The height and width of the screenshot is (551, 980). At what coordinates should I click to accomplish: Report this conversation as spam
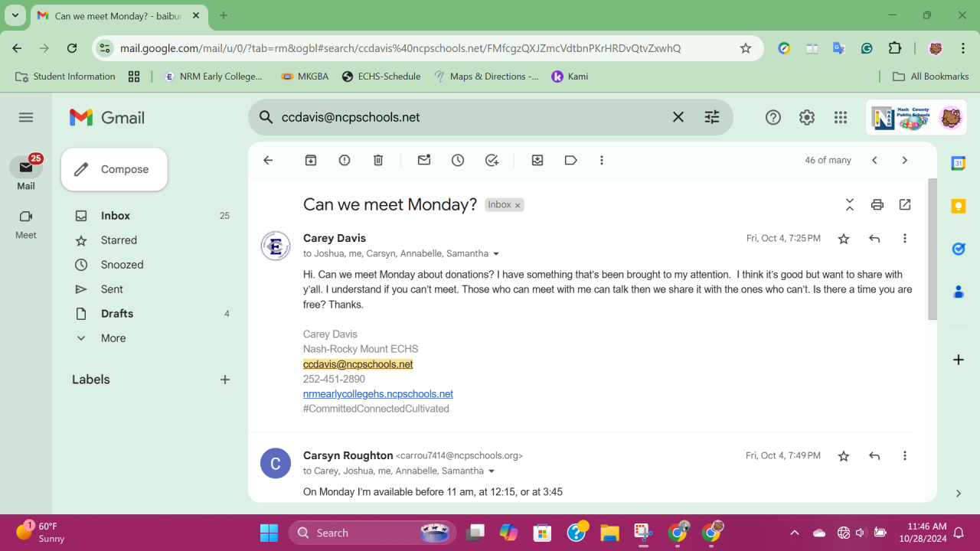pos(345,160)
